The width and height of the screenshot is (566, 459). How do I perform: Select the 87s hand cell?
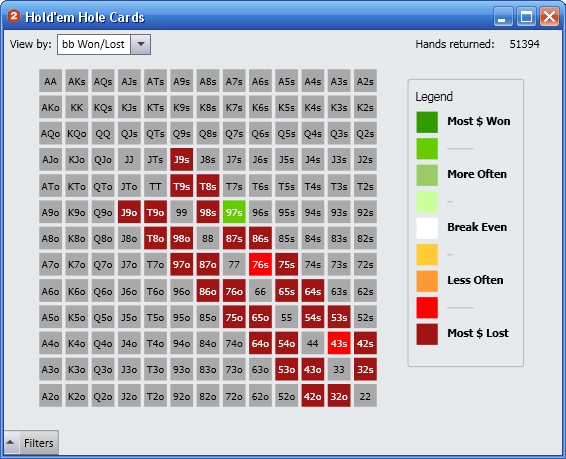pos(234,238)
